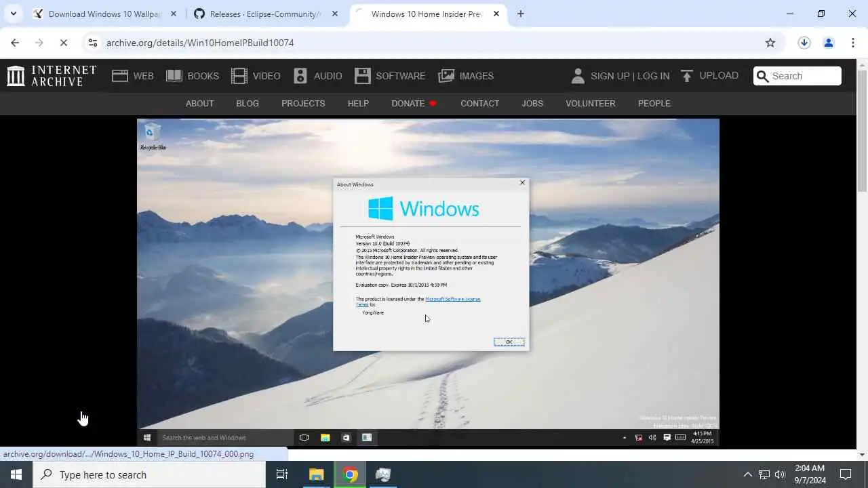Open JOBS page link
868x488 pixels.
(532, 103)
